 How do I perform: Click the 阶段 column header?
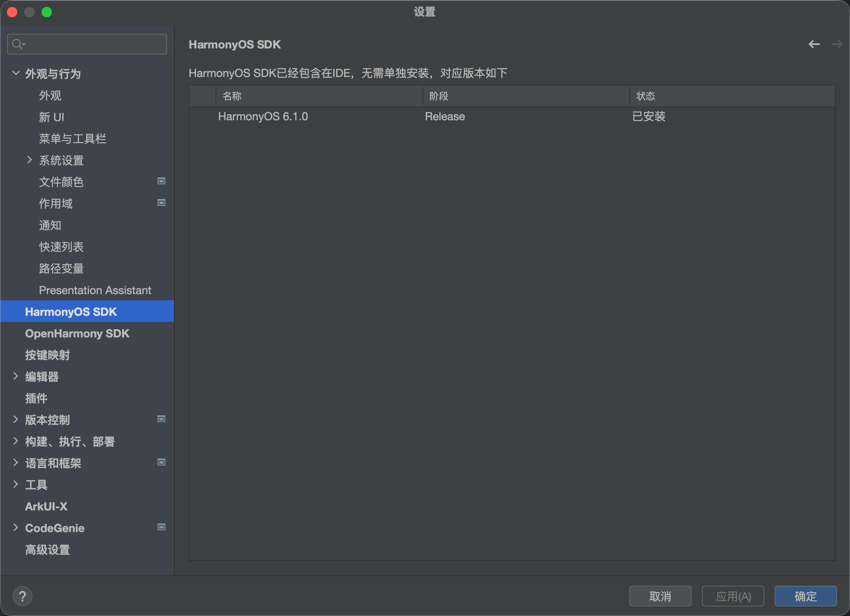point(526,96)
